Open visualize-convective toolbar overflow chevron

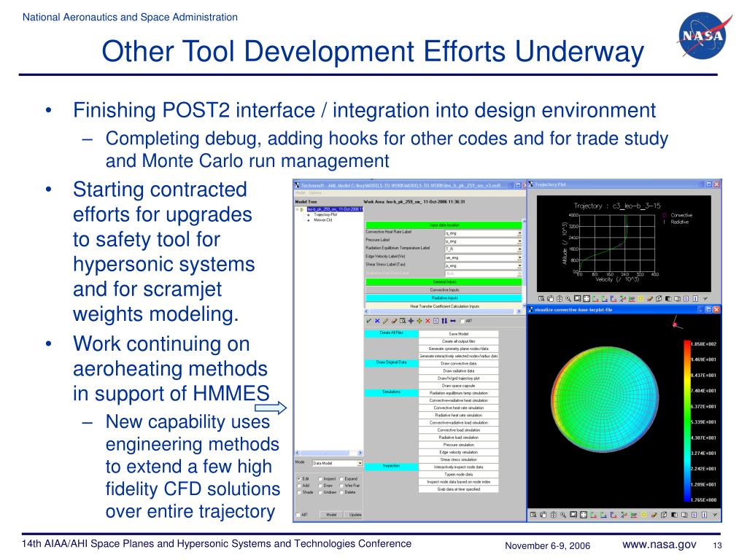pos(715,515)
